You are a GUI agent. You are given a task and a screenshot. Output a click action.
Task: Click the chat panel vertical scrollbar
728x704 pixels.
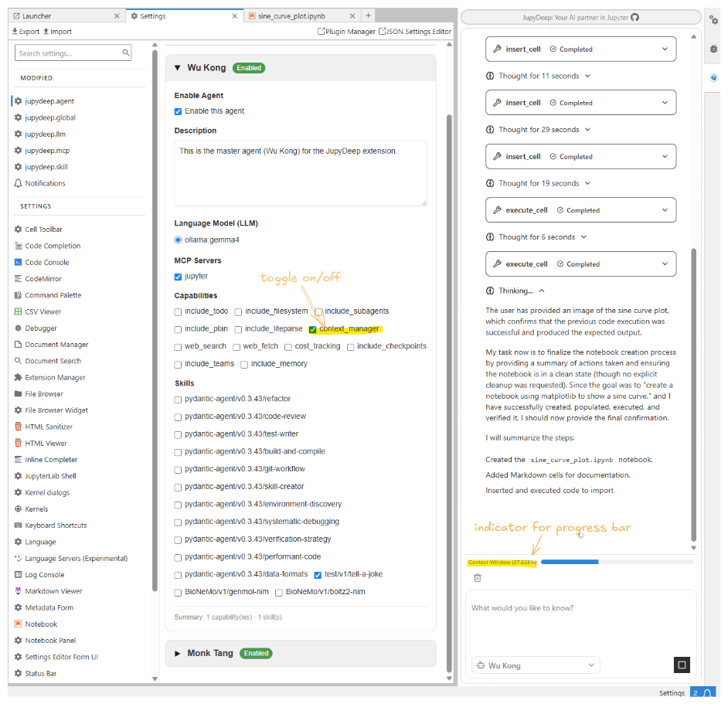(x=694, y=395)
